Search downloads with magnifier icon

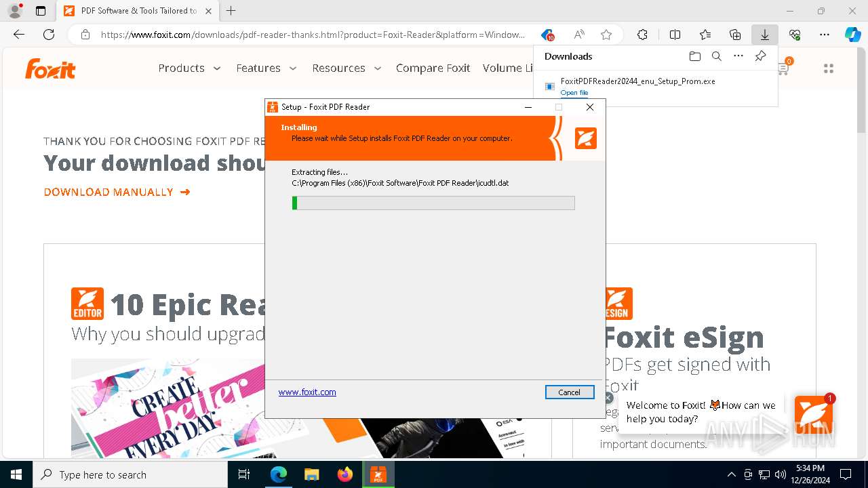[716, 56]
